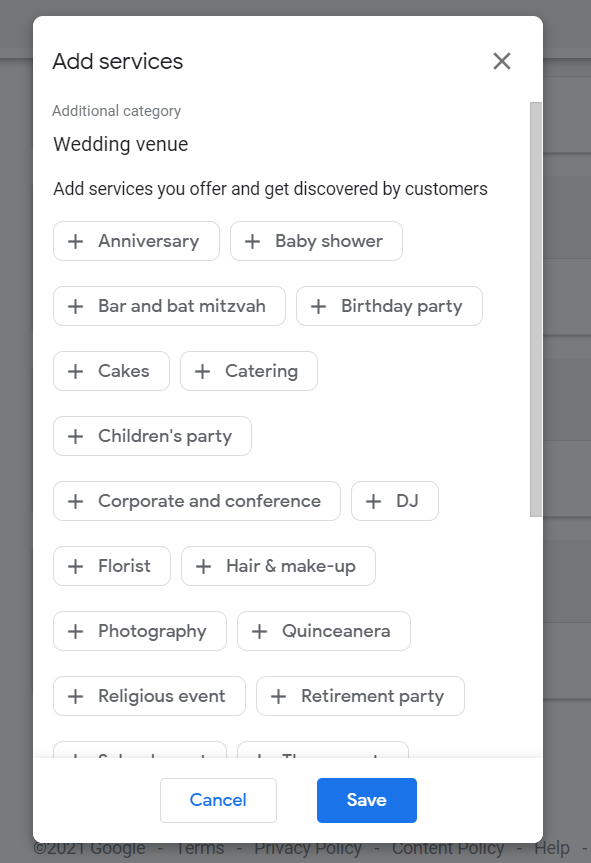This screenshot has height=863, width=591.
Task: Add Bar and bat mitzvah via its plus icon
Action: (75, 306)
